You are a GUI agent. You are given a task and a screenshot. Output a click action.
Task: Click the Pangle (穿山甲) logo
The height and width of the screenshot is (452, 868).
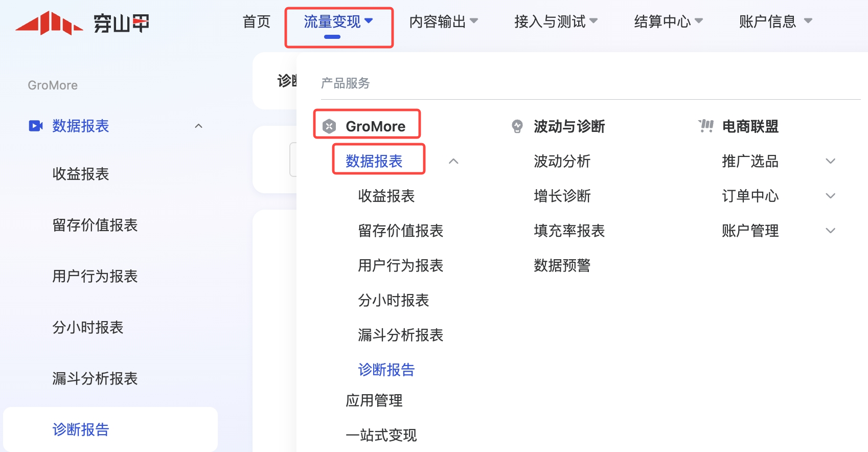[x=82, y=23]
